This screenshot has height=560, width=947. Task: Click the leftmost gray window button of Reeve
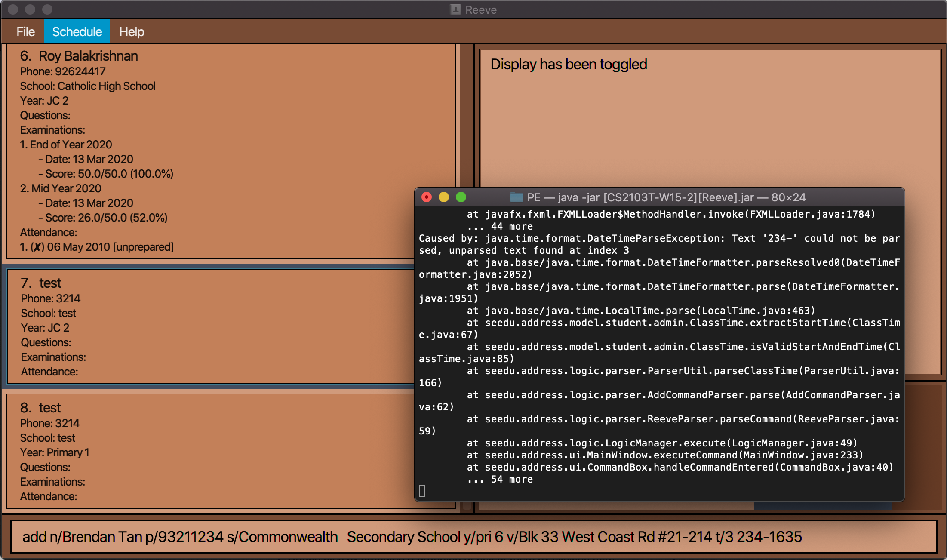tap(13, 9)
